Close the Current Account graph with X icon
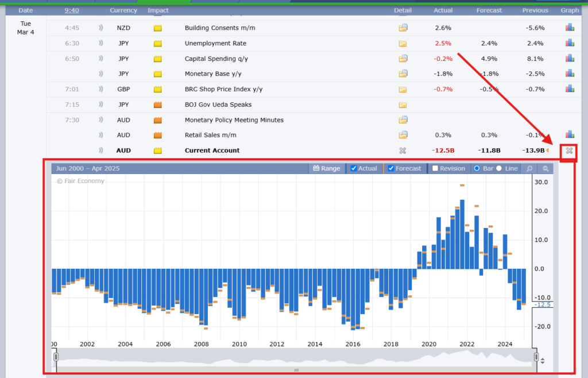 pos(569,151)
